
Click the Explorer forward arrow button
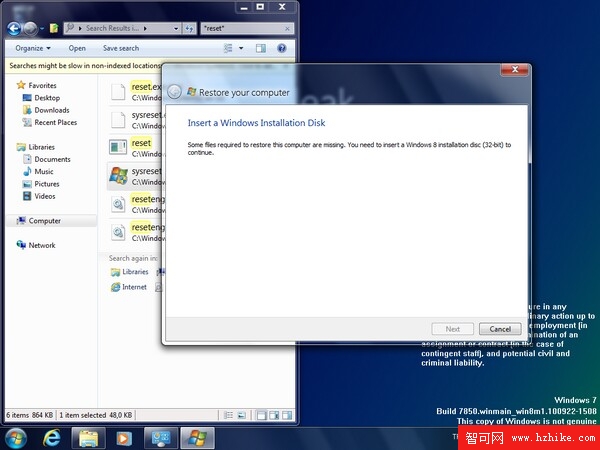(30, 28)
